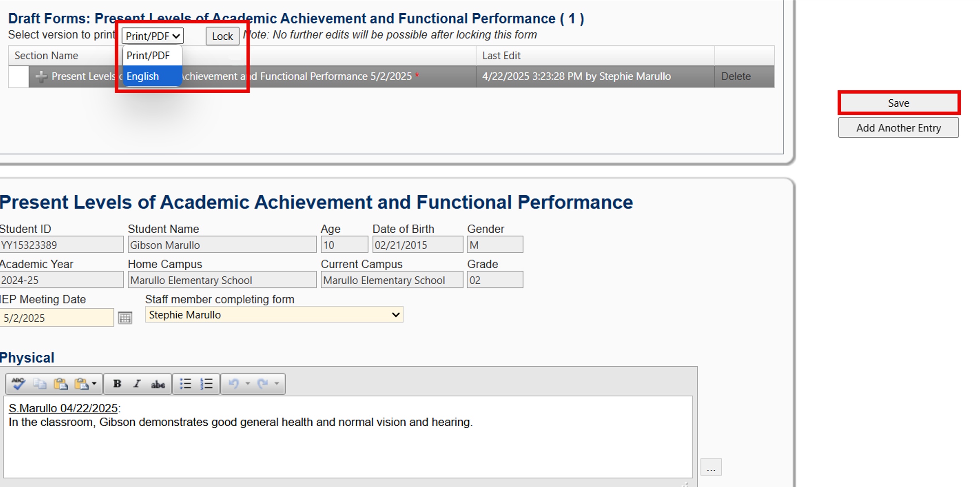Click the Copy icon in the editor toolbar
Screen dimensions: 980x487
coord(40,384)
